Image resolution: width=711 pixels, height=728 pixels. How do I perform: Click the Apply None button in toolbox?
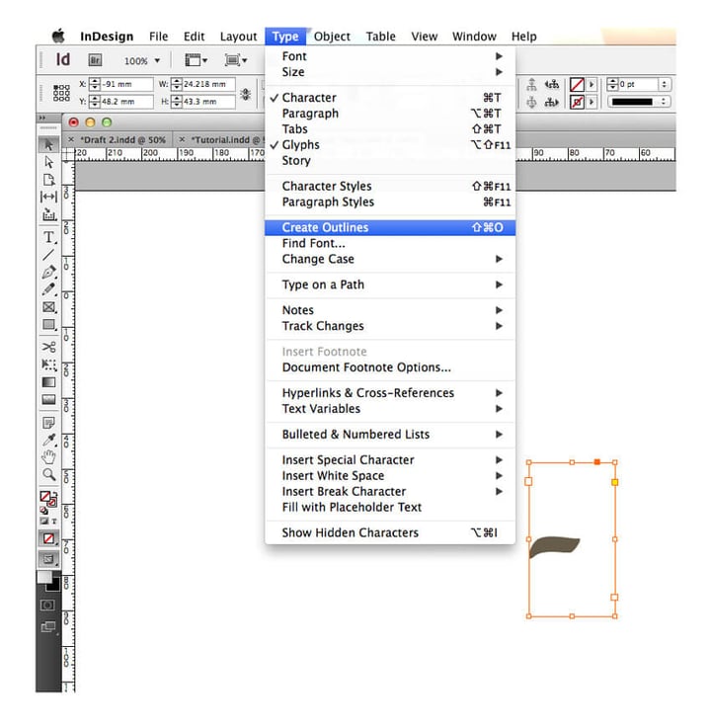coord(48,538)
